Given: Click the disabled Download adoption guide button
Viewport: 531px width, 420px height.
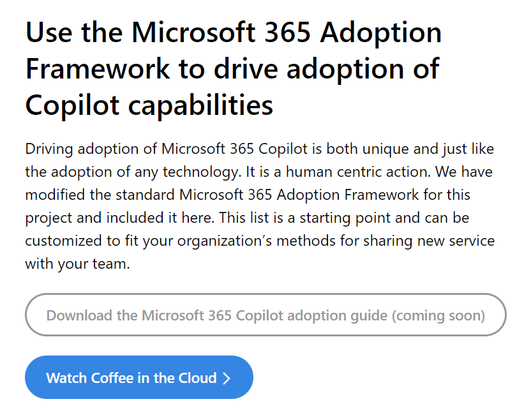Looking at the screenshot, I should pyautogui.click(x=265, y=315).
